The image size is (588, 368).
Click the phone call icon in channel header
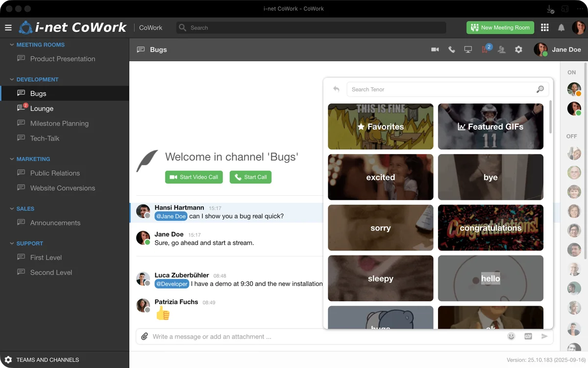pos(451,50)
